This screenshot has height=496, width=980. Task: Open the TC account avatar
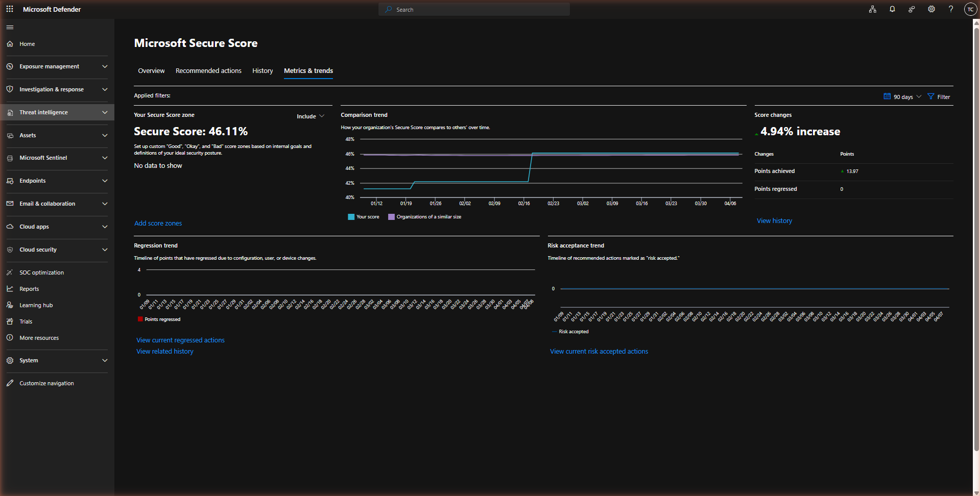click(970, 9)
